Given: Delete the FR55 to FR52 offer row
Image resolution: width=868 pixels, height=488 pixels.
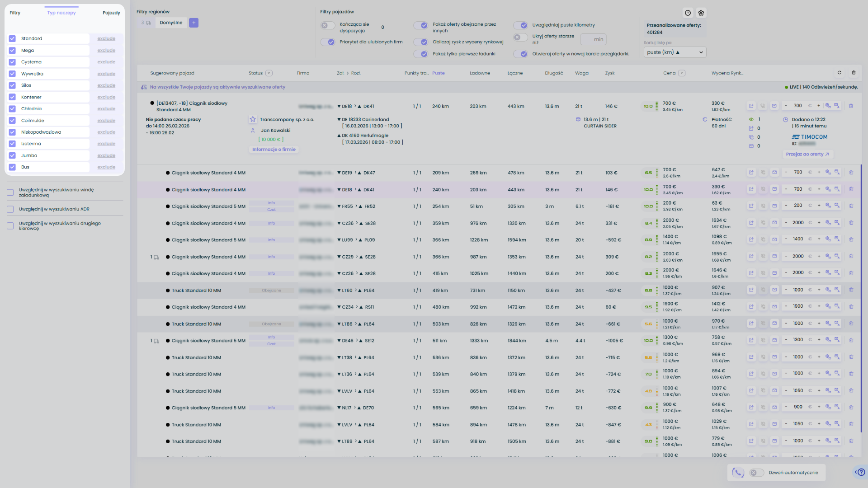Looking at the screenshot, I should click(x=851, y=206).
